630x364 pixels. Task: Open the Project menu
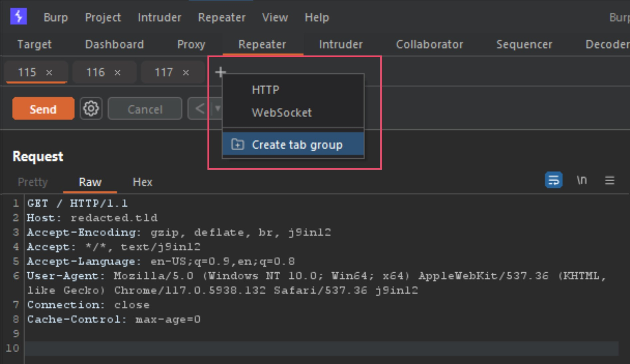click(103, 17)
